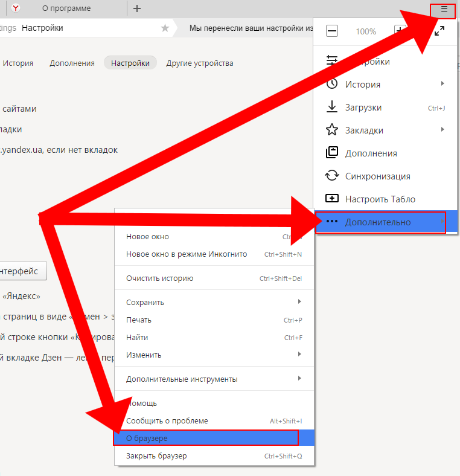Click the Загрузки download arrow icon
This screenshot has width=460, height=476.
pos(331,108)
